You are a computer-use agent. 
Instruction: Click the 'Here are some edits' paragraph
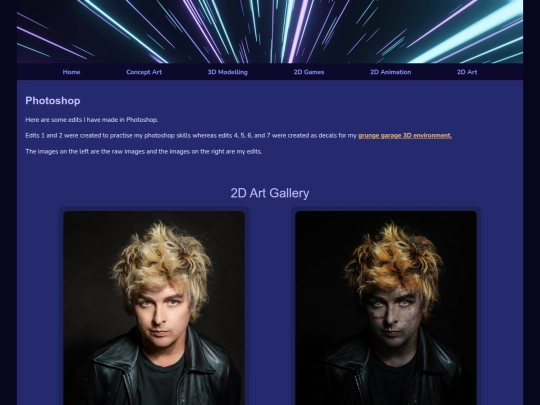92,120
